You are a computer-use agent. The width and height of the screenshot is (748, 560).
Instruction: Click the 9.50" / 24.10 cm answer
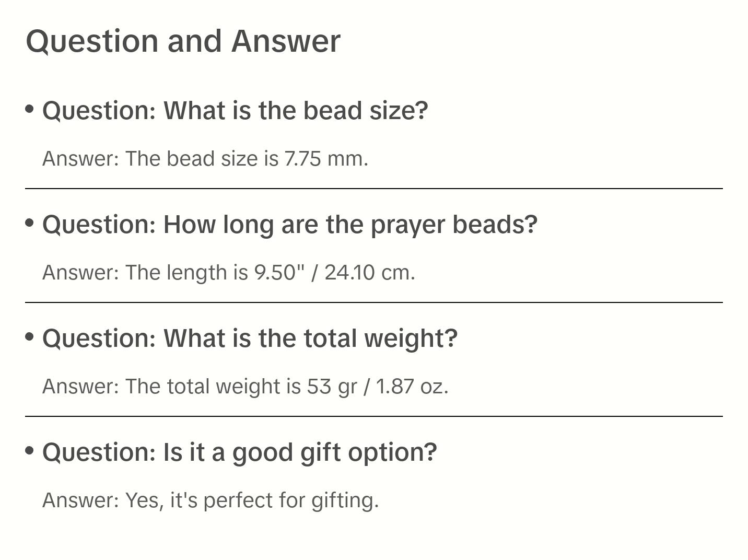[229, 273]
